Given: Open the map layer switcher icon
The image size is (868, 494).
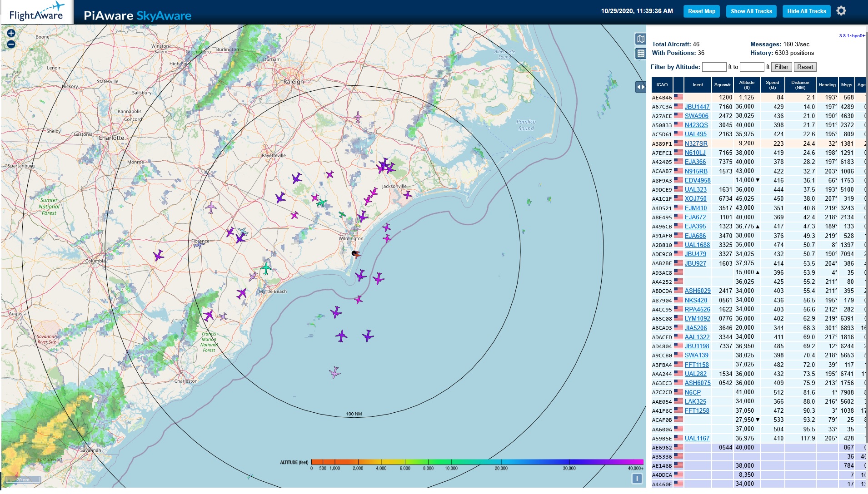Looking at the screenshot, I should pos(641,39).
